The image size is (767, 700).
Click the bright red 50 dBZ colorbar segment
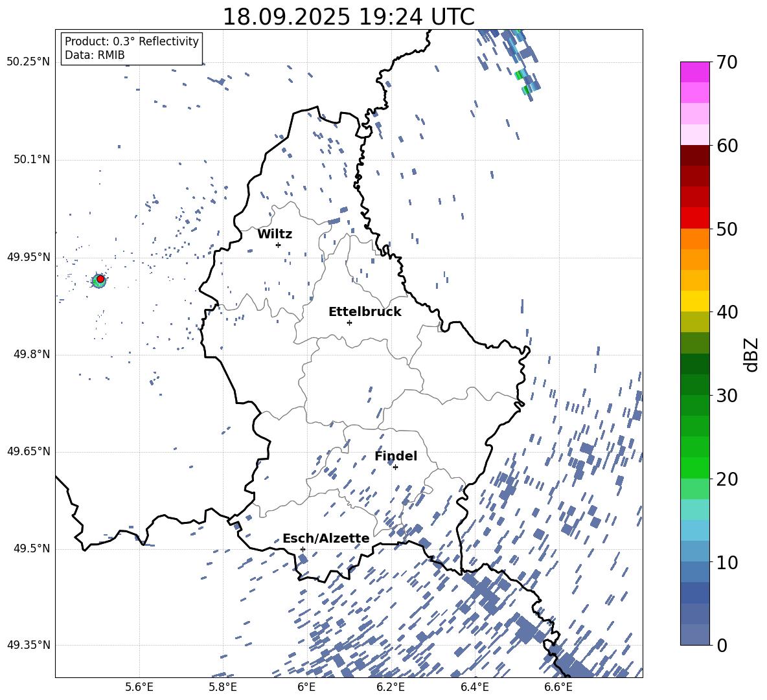click(x=695, y=218)
